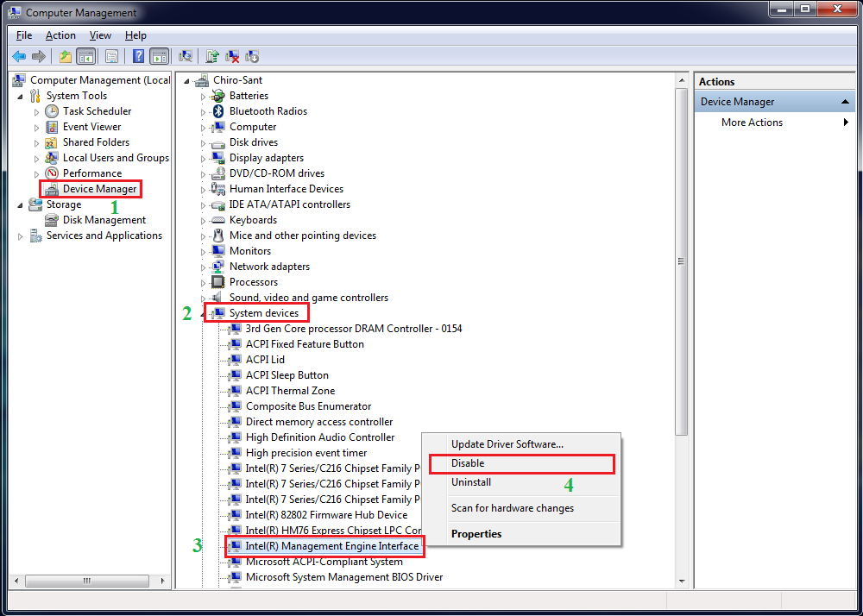
Task: Expand the Task Scheduler node
Action: coord(36,112)
